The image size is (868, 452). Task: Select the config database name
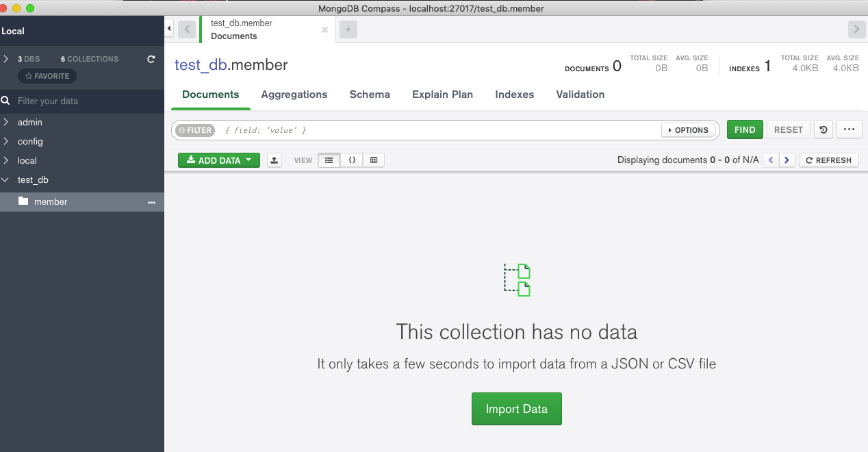[x=31, y=142]
